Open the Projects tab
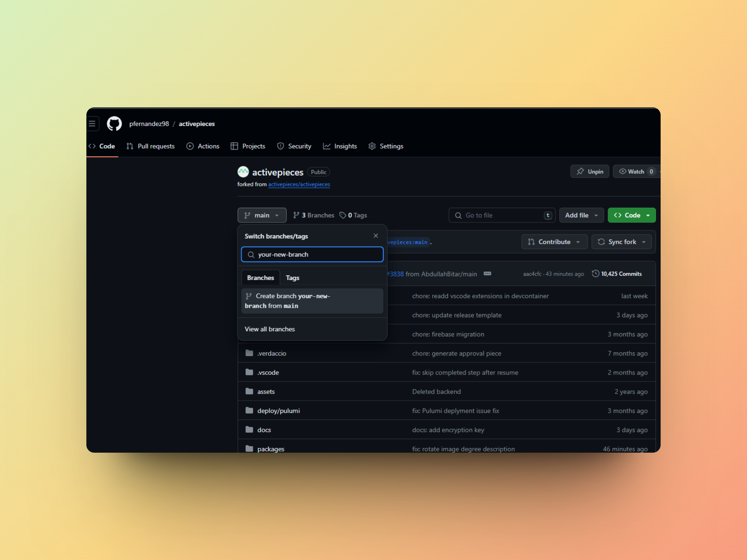This screenshot has height=560, width=747. pyautogui.click(x=248, y=146)
